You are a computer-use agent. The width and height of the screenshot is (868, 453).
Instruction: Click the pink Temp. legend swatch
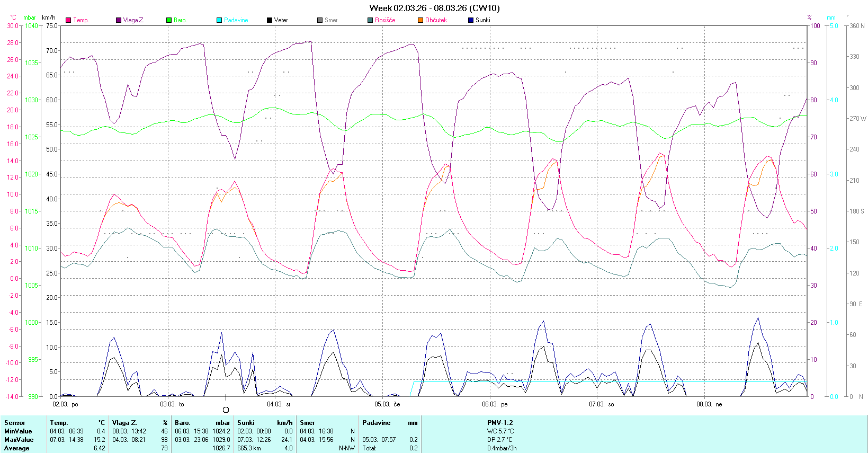click(x=68, y=20)
